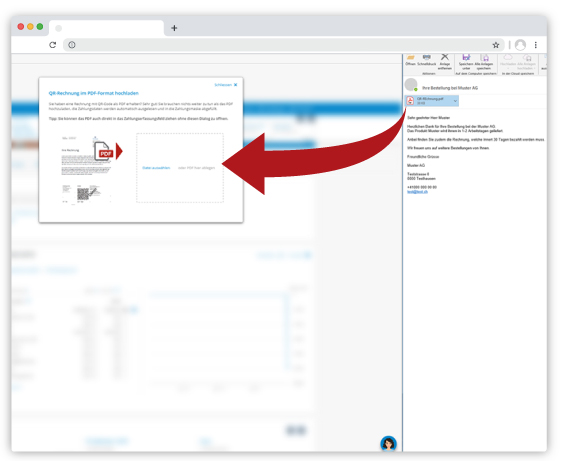
Task: Click the PDF icon of the attachment
Action: click(410, 101)
